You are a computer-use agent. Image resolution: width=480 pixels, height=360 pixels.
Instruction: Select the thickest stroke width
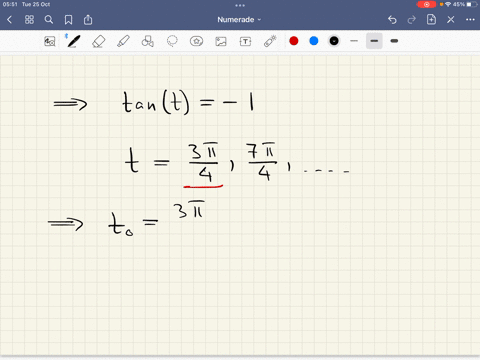(x=394, y=41)
